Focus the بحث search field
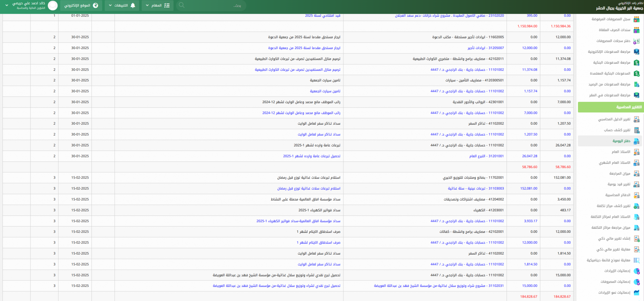 point(211,5)
